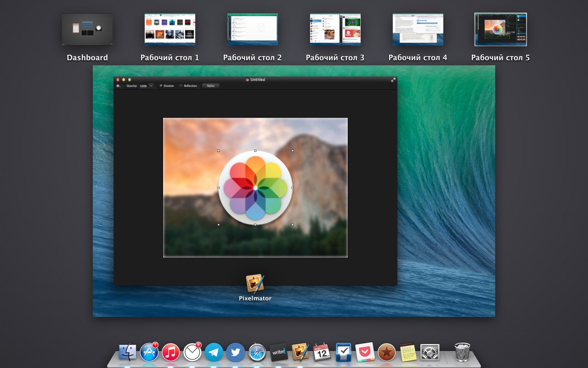This screenshot has height=368, width=588.
Task: Open Calendar showing 12 in Dock
Action: coord(322,352)
